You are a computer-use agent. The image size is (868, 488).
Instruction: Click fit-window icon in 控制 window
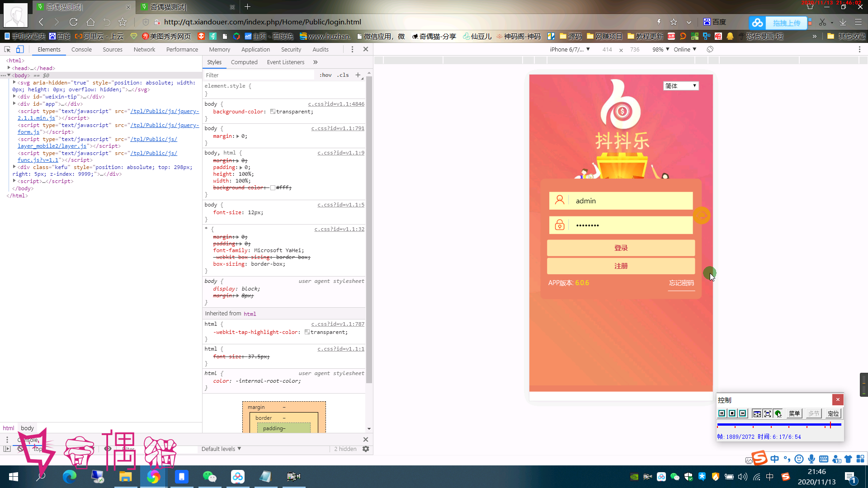pyautogui.click(x=757, y=413)
